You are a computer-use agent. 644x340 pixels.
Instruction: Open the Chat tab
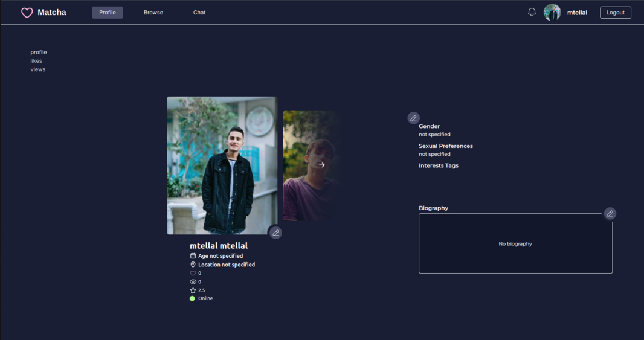point(199,13)
